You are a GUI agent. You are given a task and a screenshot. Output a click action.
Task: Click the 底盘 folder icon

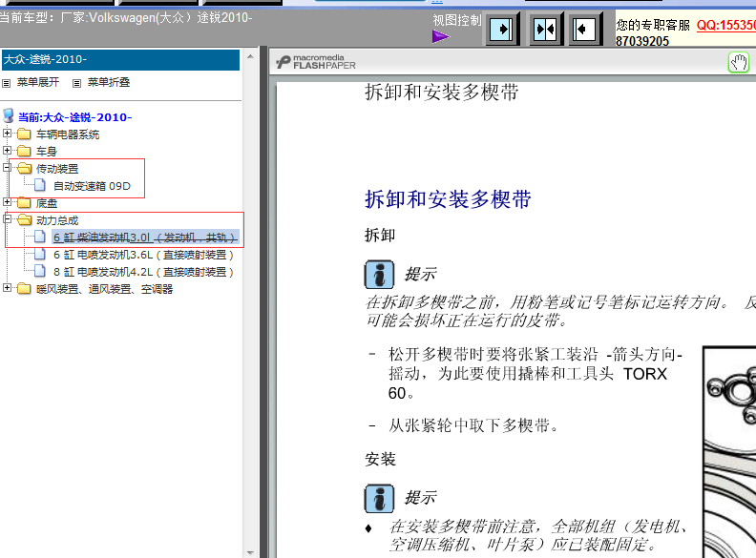click(24, 203)
